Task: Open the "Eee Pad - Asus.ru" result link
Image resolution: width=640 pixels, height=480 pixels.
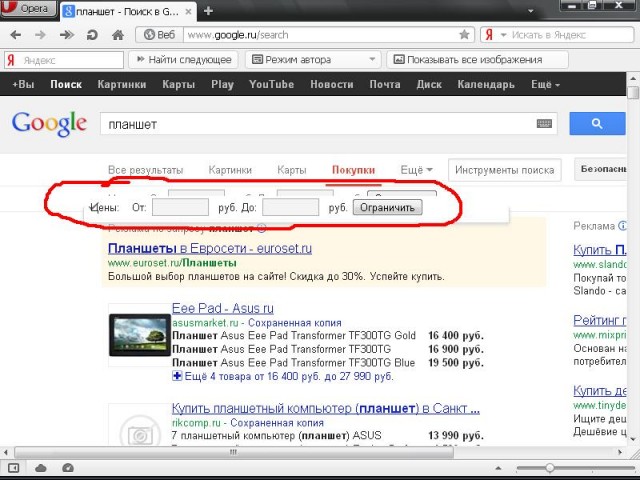Action: (222, 309)
